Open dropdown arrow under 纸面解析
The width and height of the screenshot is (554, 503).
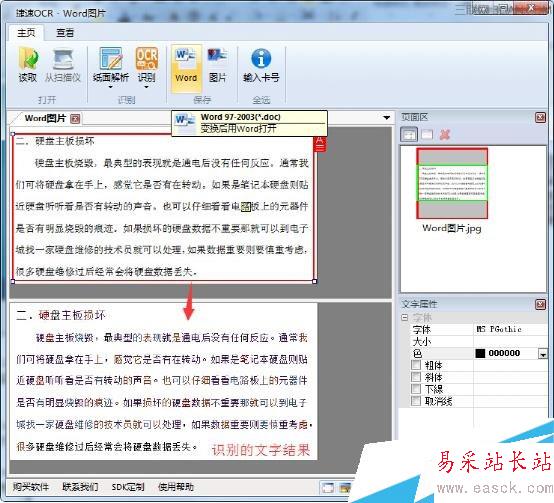point(111,87)
